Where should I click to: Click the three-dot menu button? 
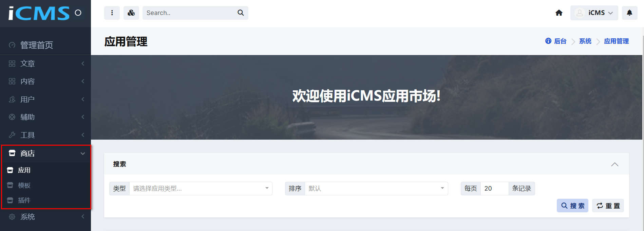tap(112, 13)
